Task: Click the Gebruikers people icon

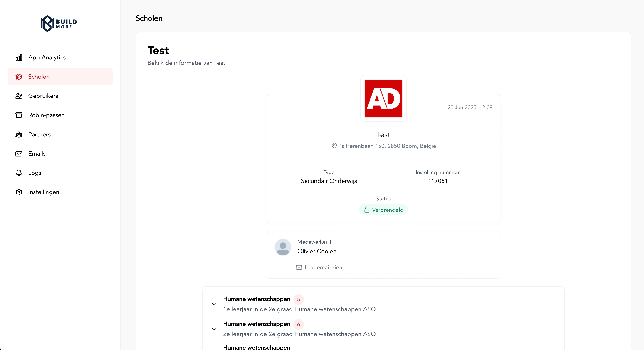Action: [19, 96]
